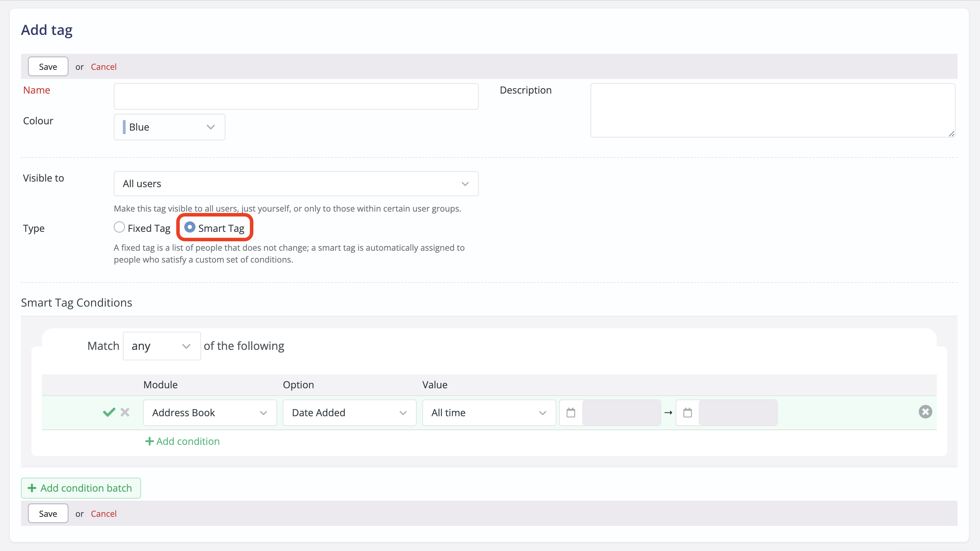Remove the condition using the circular X icon

(926, 411)
